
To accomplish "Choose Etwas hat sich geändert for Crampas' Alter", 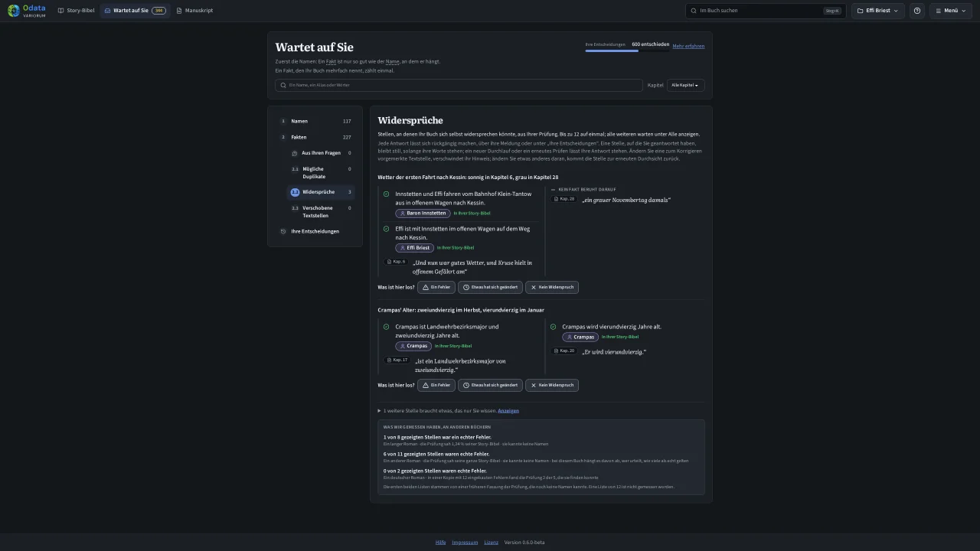I will pyautogui.click(x=490, y=385).
